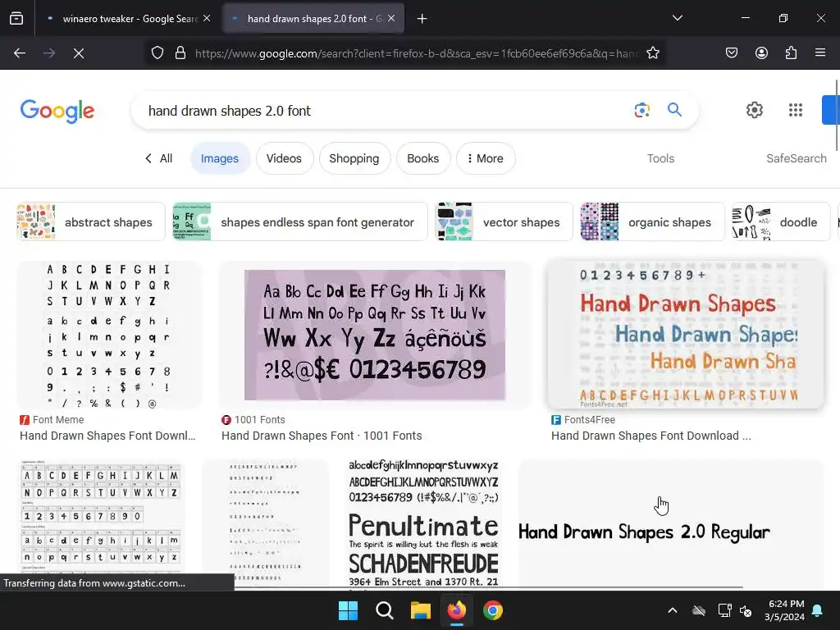The image size is (840, 630).
Task: Switch to All results tab
Action: click(159, 158)
